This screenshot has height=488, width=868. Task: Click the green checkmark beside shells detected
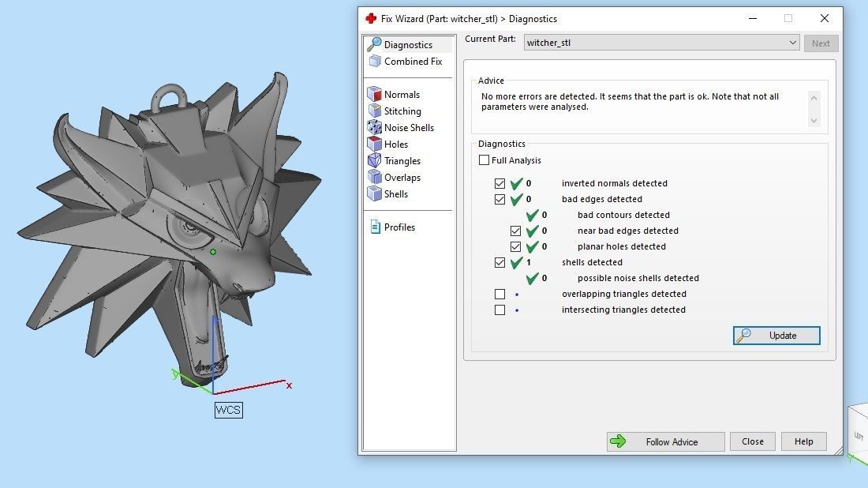point(517,262)
